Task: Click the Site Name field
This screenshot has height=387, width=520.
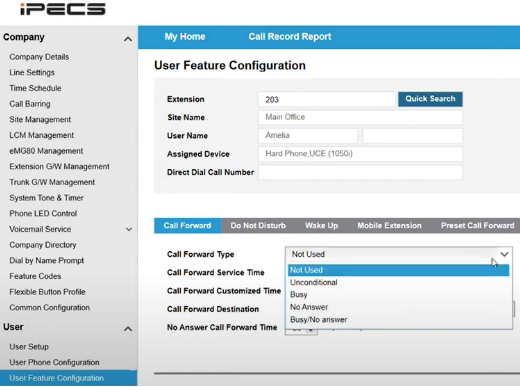Action: pos(360,117)
